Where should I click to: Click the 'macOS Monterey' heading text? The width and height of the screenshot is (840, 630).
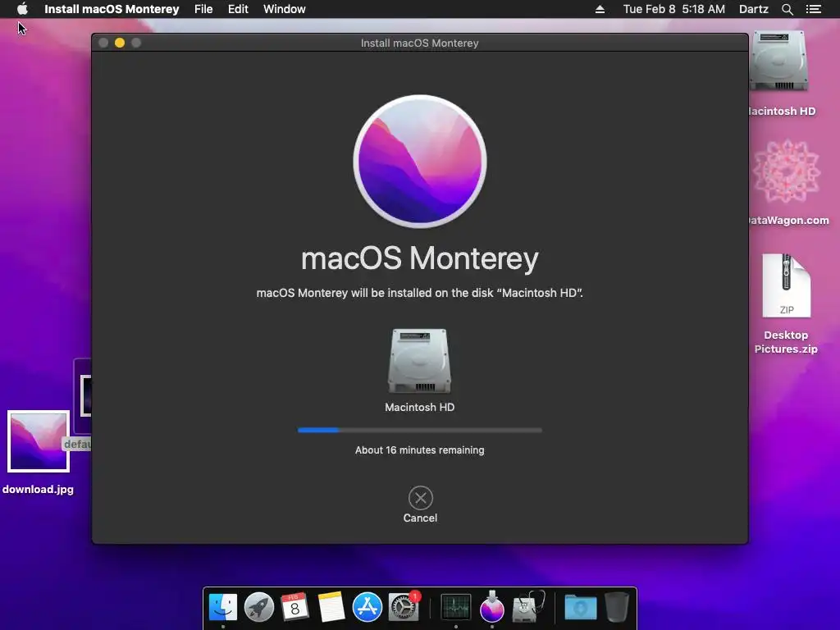point(419,258)
